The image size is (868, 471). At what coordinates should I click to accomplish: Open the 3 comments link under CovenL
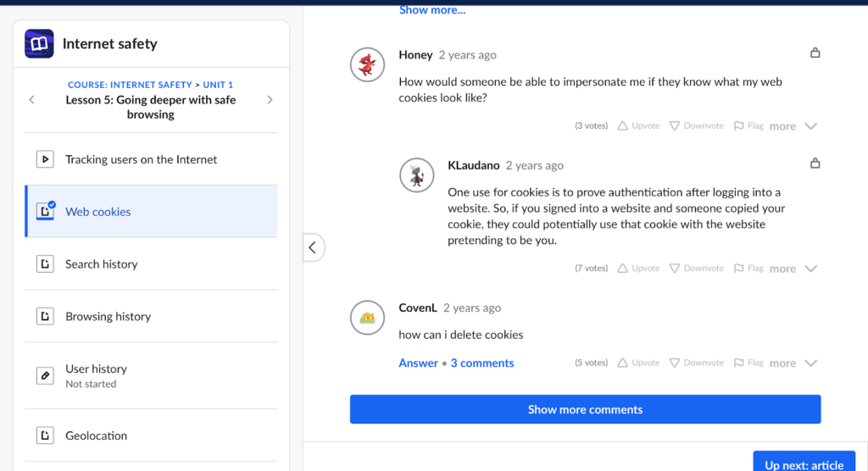click(481, 363)
